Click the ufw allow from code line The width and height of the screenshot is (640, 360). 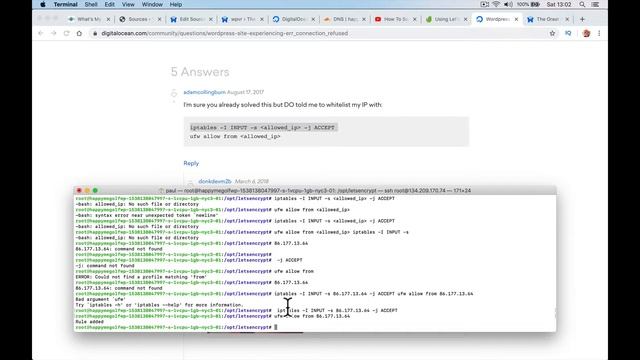(x=235, y=136)
